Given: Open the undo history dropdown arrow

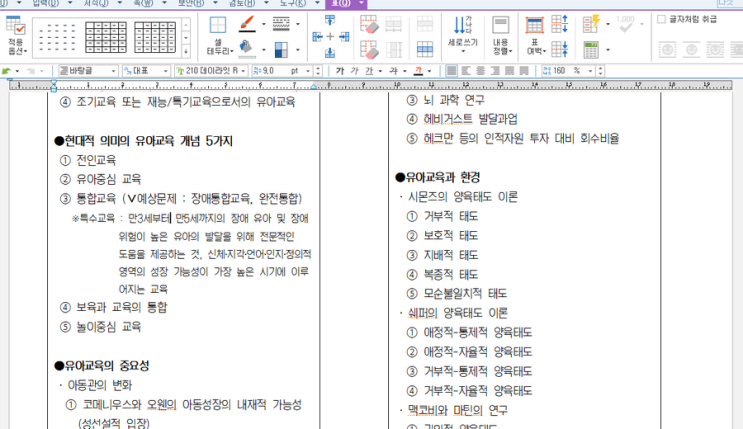Looking at the screenshot, I should pyautogui.click(x=18, y=71).
